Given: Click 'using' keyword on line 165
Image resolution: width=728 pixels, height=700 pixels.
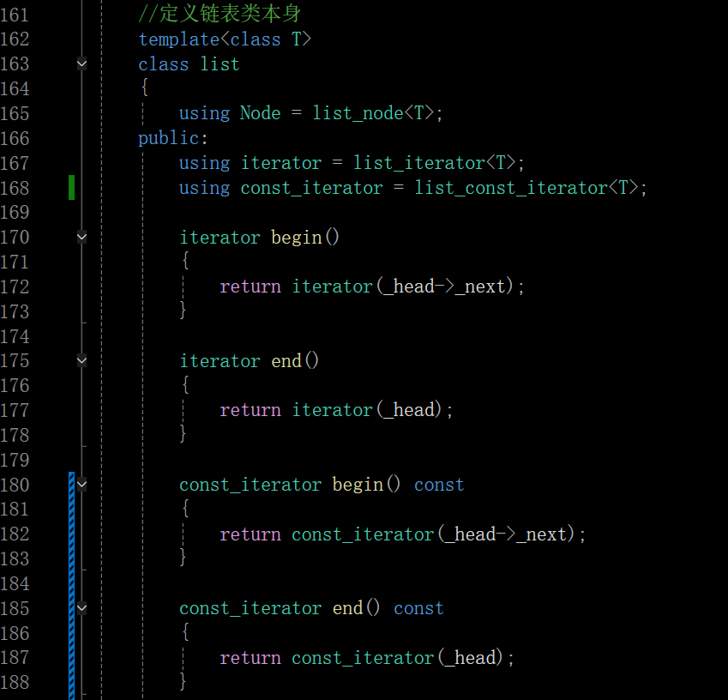Looking at the screenshot, I should click(204, 114).
